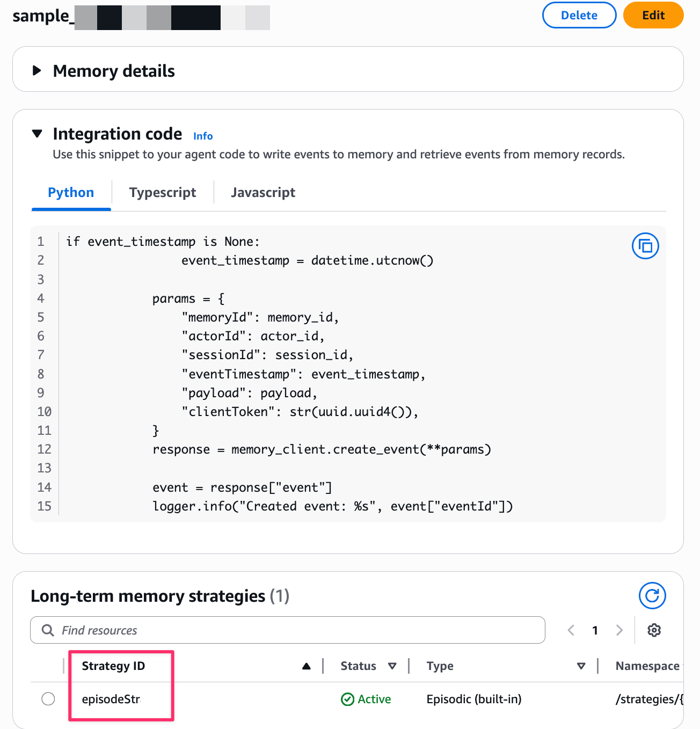This screenshot has height=729, width=700.
Task: Open the Integration code Info link
Action: pyautogui.click(x=203, y=136)
